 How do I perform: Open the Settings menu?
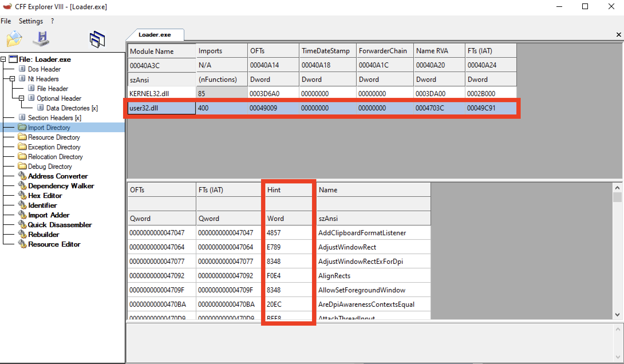(x=31, y=21)
